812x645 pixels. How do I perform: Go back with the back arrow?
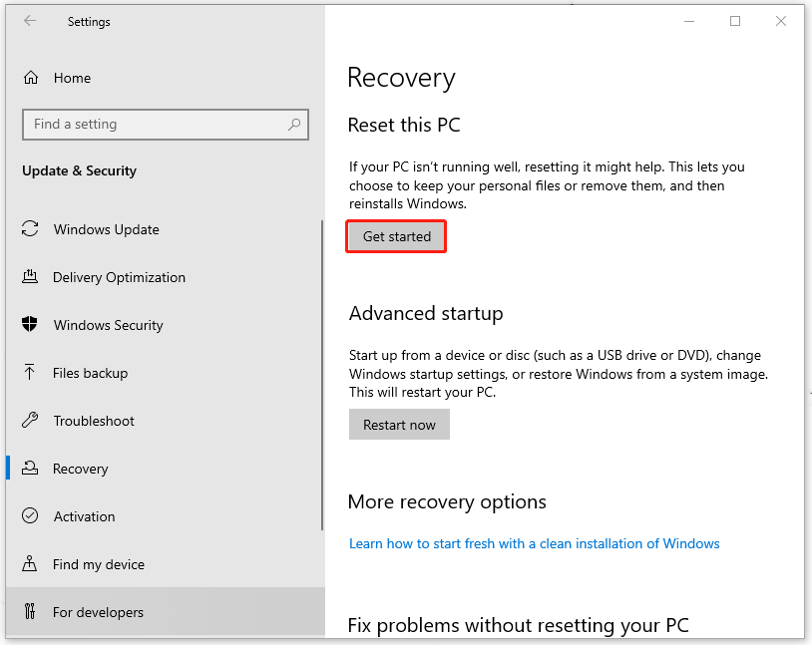30,21
